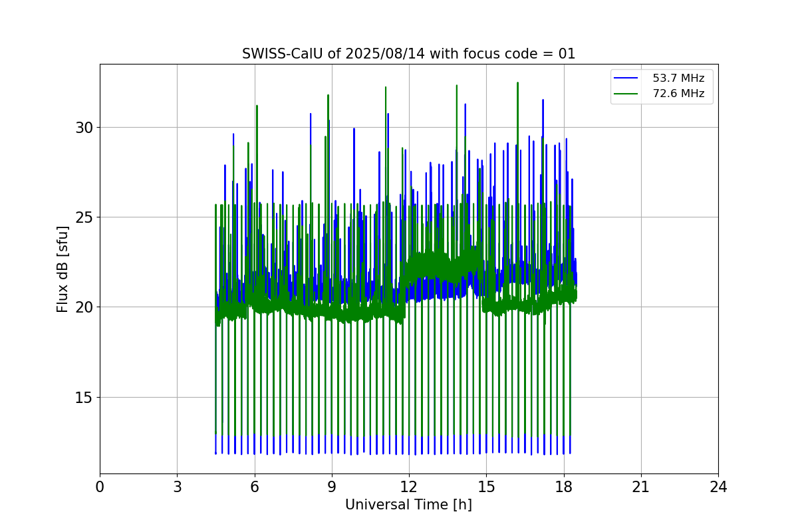Click the y-axis tick label 30

84,127
